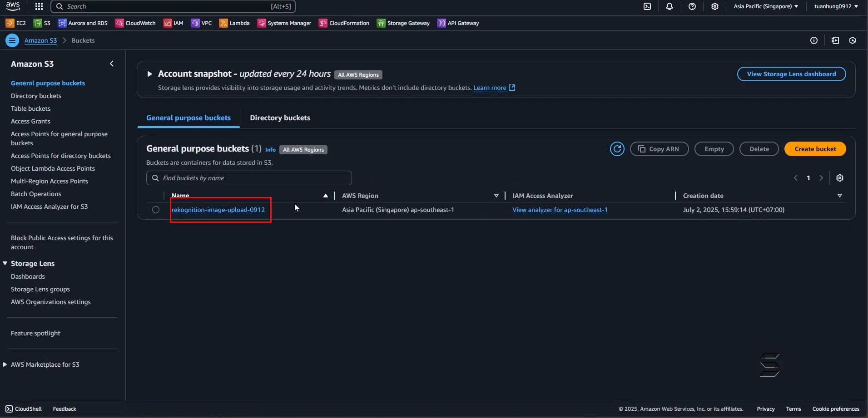The width and height of the screenshot is (868, 418).
Task: Open Storage Lens Dashboards
Action: coord(28,276)
